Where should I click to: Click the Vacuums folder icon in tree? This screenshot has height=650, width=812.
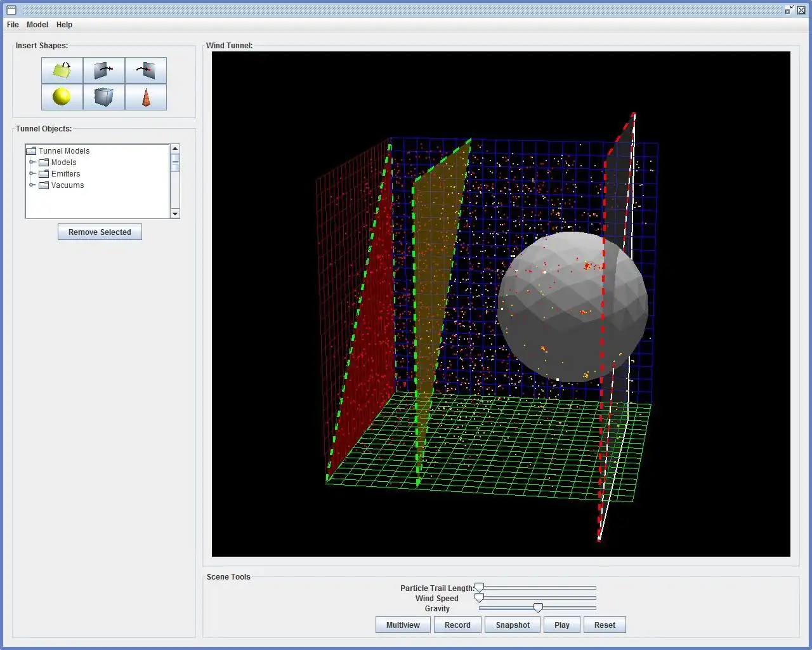[44, 185]
